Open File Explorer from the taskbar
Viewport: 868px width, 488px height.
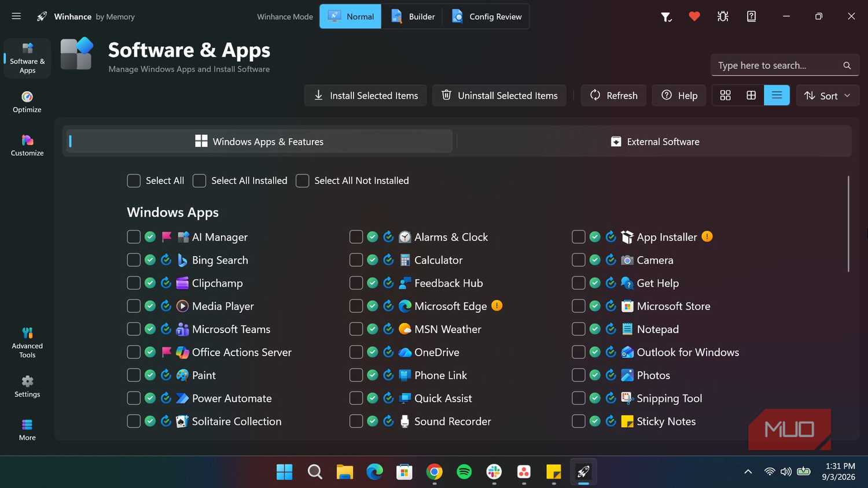point(344,472)
